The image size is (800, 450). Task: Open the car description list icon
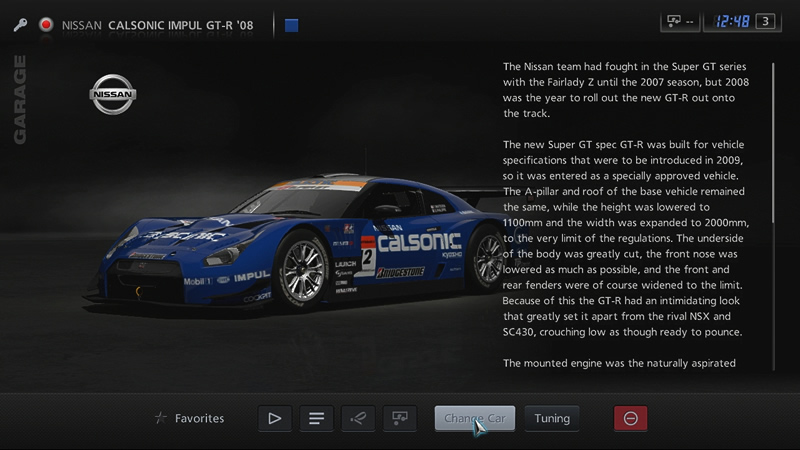click(x=316, y=418)
